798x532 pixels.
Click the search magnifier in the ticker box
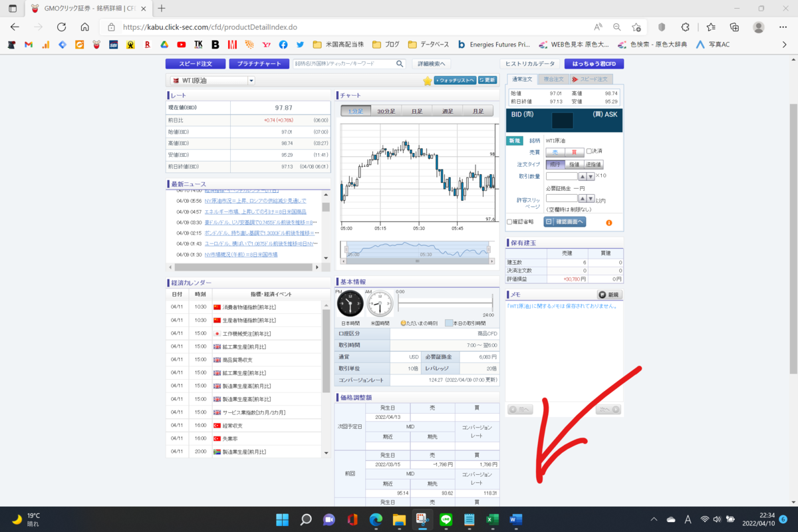[x=400, y=64]
